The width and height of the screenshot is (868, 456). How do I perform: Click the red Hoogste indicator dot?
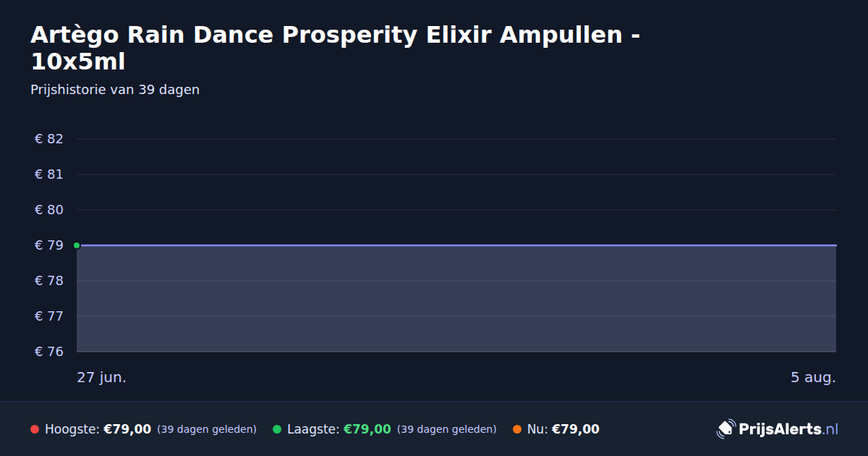[35, 429]
